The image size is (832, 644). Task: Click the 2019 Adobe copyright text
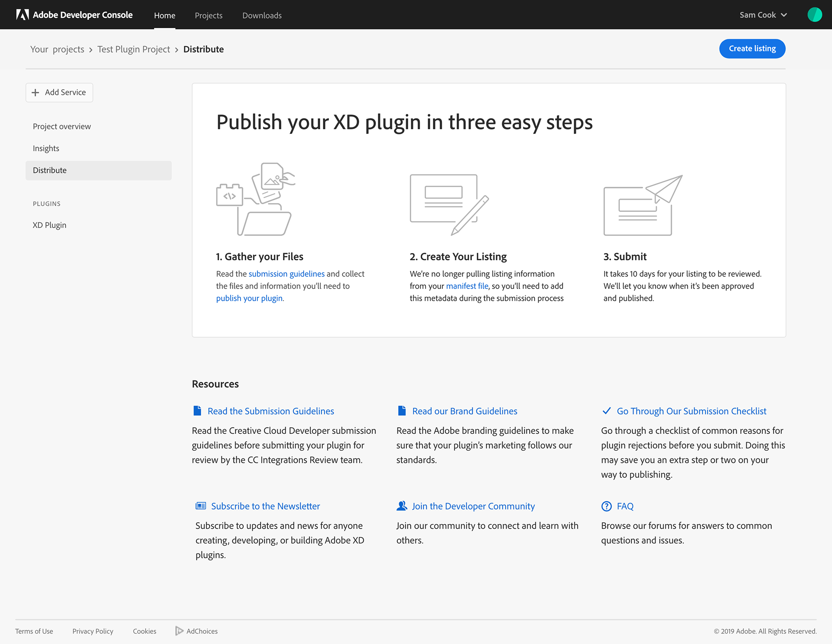tap(765, 631)
